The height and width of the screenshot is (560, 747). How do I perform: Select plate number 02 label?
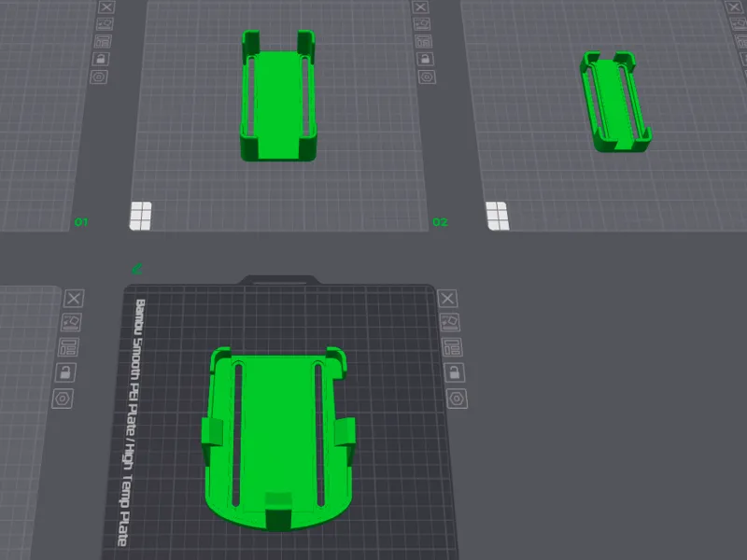point(440,222)
